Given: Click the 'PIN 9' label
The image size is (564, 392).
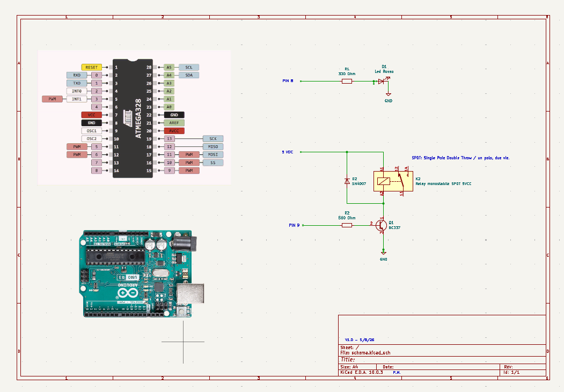Looking at the screenshot, I should [x=294, y=225].
